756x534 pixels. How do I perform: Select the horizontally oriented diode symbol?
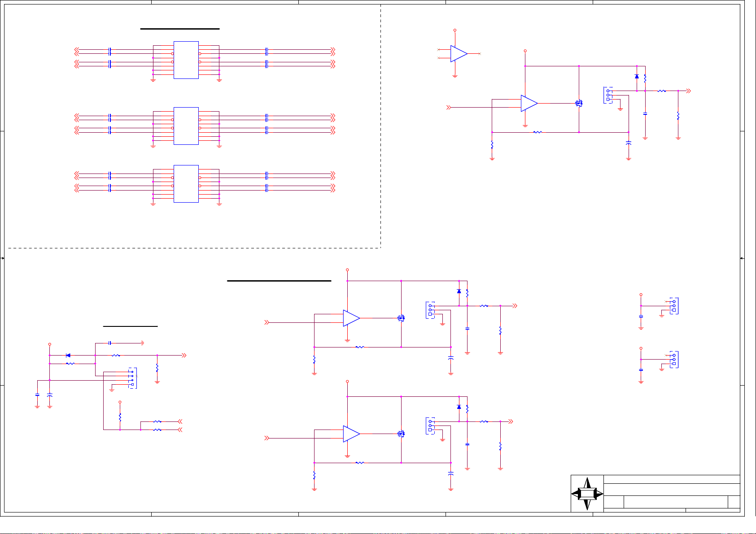point(68,356)
